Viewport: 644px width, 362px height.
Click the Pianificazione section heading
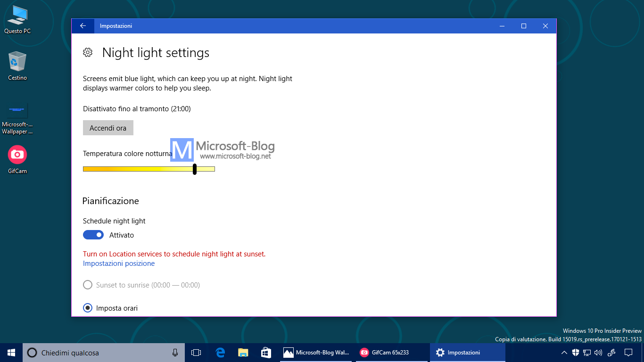pyautogui.click(x=111, y=201)
